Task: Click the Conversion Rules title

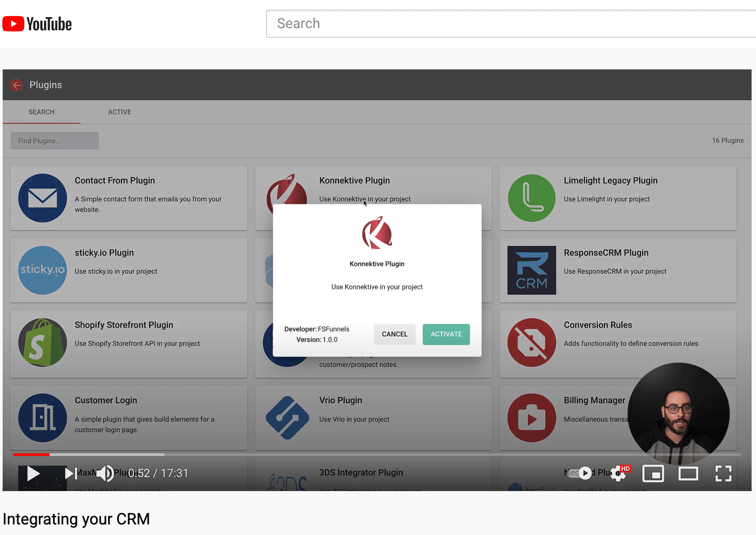Action: click(x=598, y=325)
